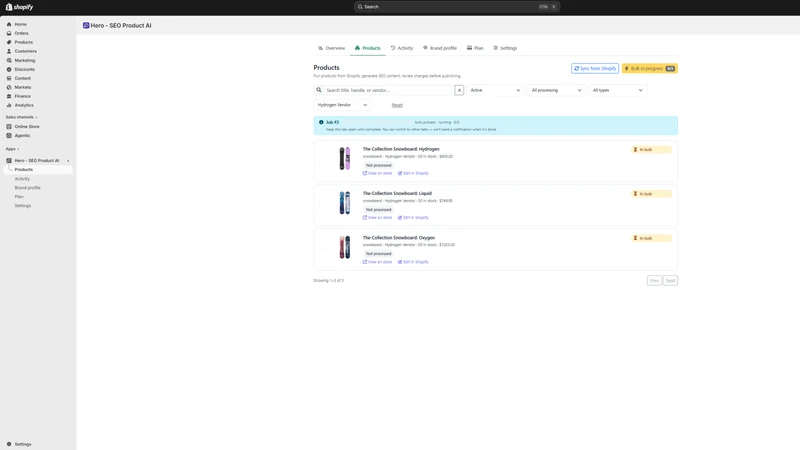This screenshot has width=800, height=450.
Task: Click title The Collection Snowboard: Oxygen
Action: tap(398, 238)
